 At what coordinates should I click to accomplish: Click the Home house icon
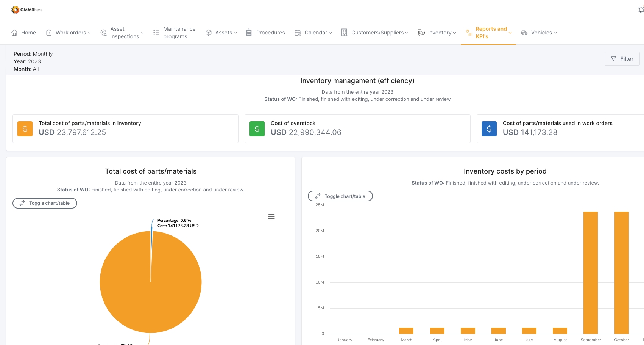[x=14, y=33]
